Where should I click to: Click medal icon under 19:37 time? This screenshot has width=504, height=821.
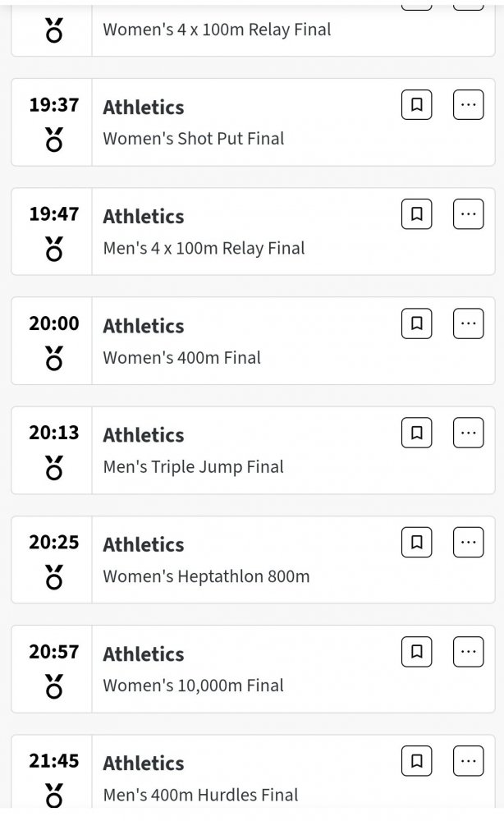click(x=54, y=140)
